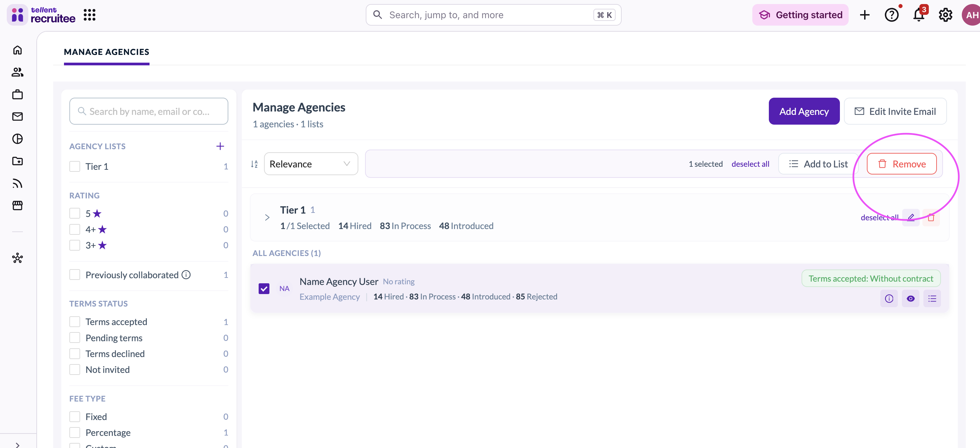The image size is (980, 448).
Task: Open the Relevance sort dropdown
Action: (311, 164)
